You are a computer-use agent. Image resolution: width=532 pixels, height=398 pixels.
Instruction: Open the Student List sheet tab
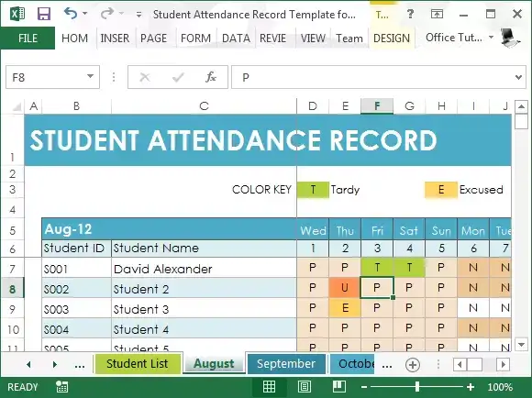coord(137,364)
